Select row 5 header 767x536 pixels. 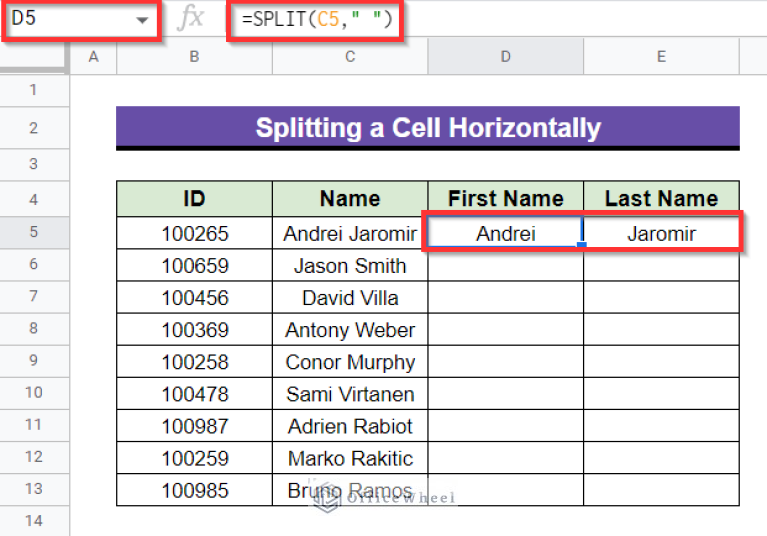coord(34,233)
